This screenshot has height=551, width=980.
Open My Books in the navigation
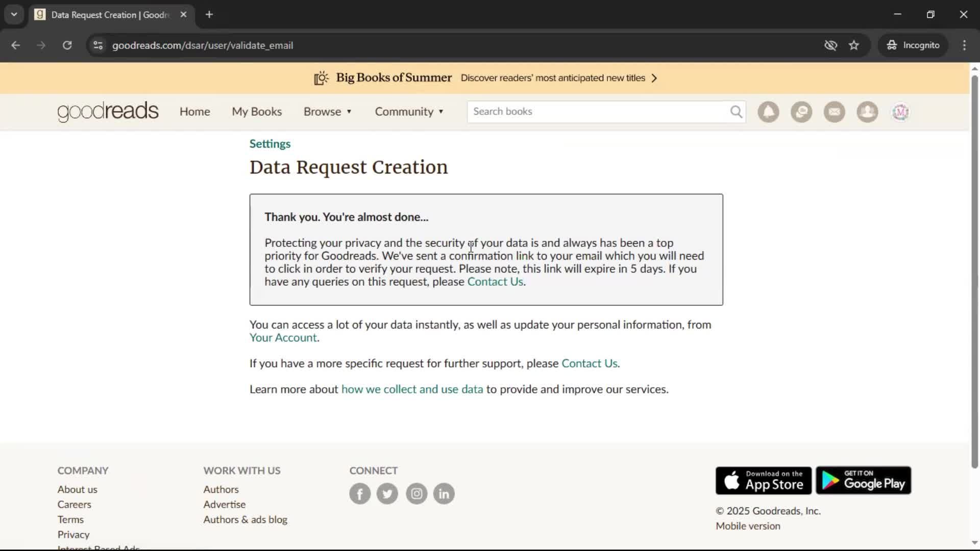[x=257, y=112]
